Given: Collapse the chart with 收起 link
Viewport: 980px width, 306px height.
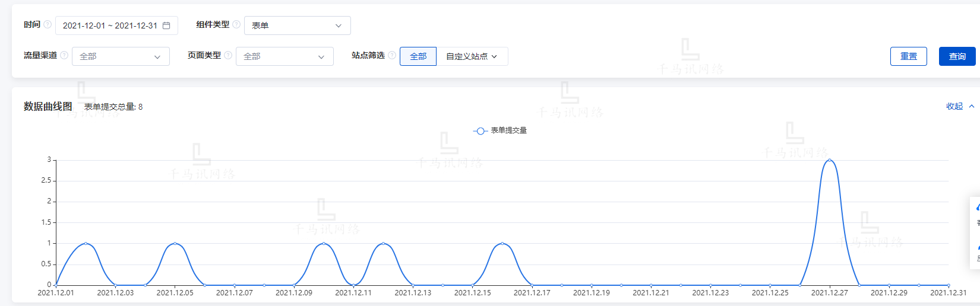Looking at the screenshot, I should pyautogui.click(x=954, y=106).
